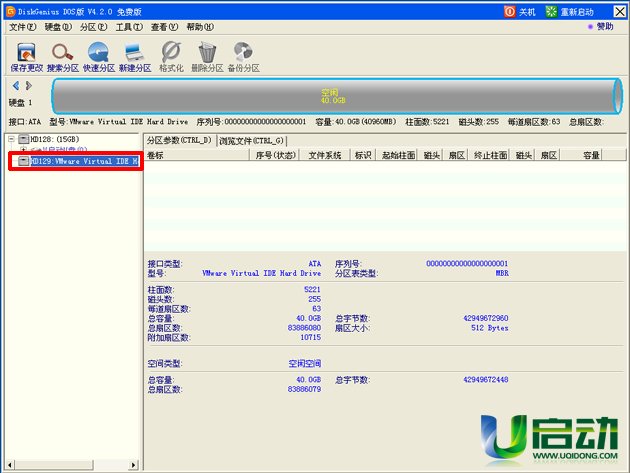Screen dimensions: 630x473
Task: Click the 关机 shutdown button
Action: (520, 12)
